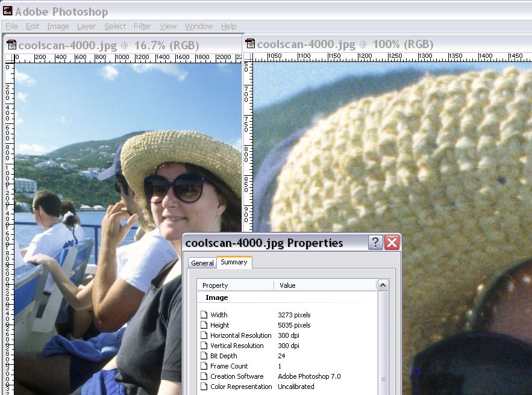
Task: Click the 'Bit Depth' property label
Action: pos(224,356)
